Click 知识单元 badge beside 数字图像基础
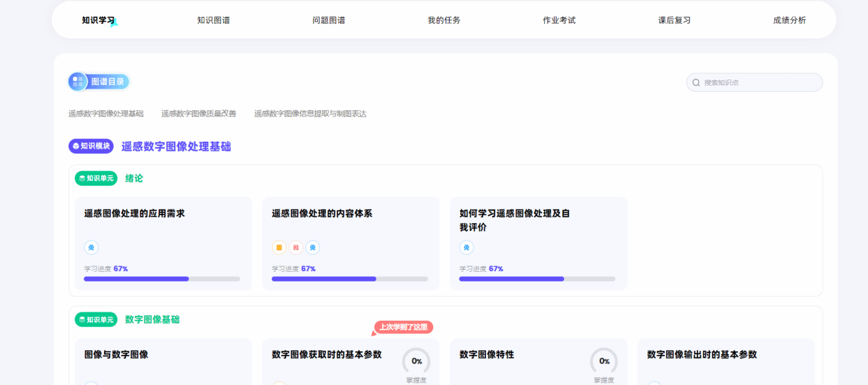Viewport: 868px width, 385px height. [96, 319]
